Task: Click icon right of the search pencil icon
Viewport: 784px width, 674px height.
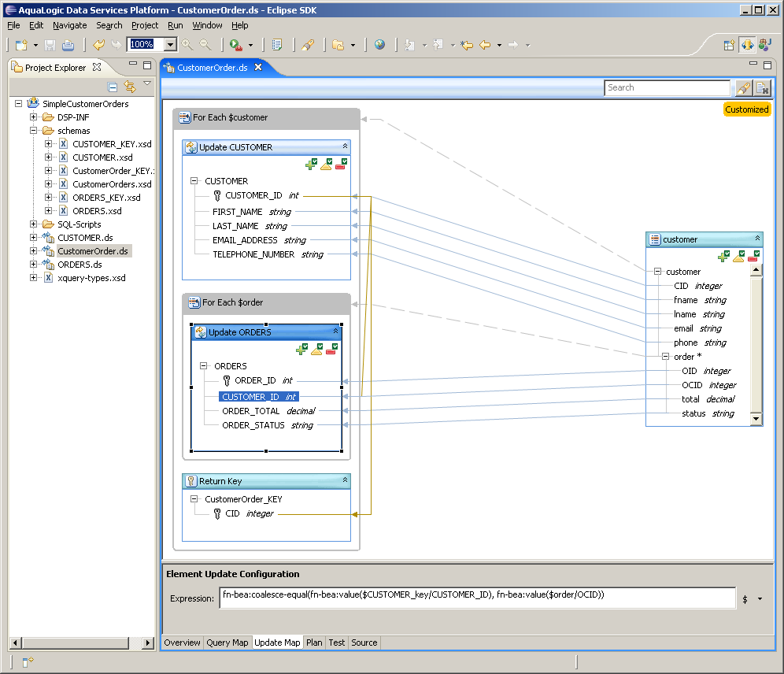Action: (x=763, y=88)
